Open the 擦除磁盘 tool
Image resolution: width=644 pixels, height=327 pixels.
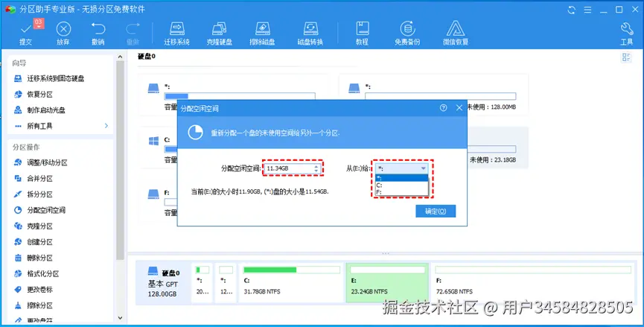click(262, 33)
